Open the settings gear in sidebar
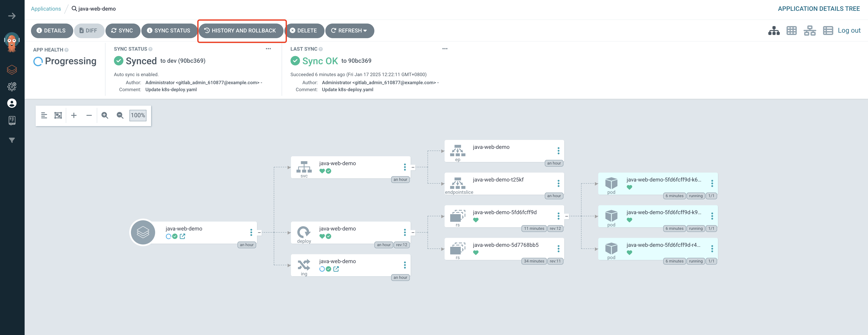The width and height of the screenshot is (868, 335). (12, 87)
